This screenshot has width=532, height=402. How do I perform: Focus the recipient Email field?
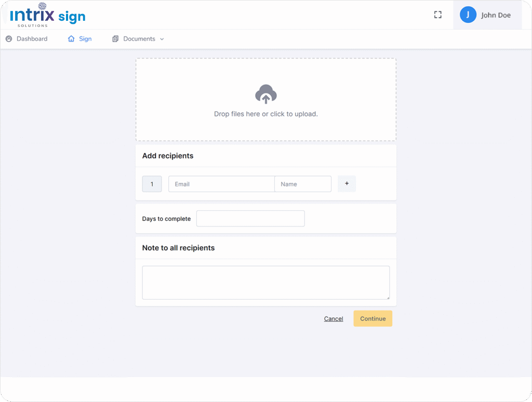coord(221,184)
